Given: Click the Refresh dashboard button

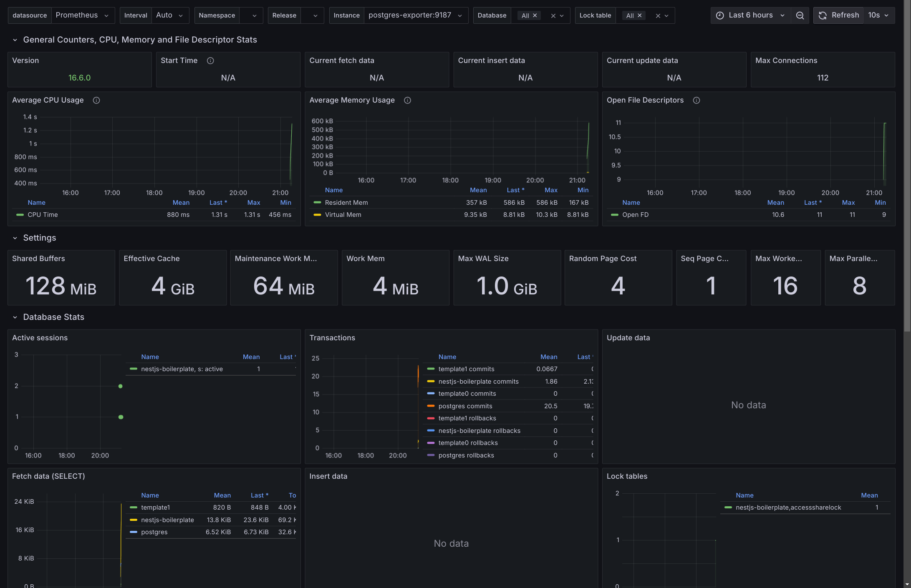Looking at the screenshot, I should (839, 15).
